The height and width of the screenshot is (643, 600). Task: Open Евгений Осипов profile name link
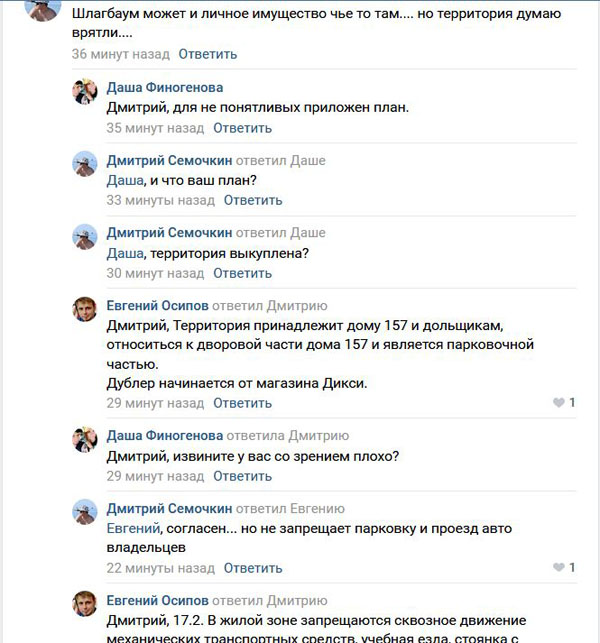pos(158,305)
